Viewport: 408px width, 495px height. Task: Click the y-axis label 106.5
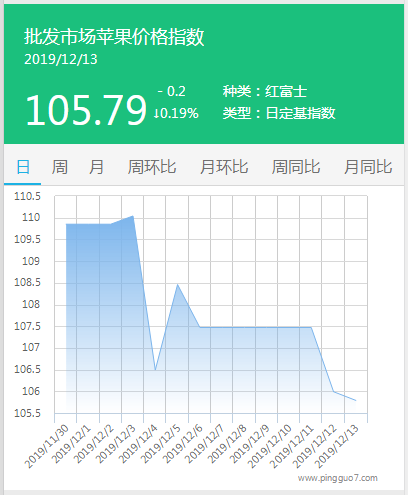[27, 369]
